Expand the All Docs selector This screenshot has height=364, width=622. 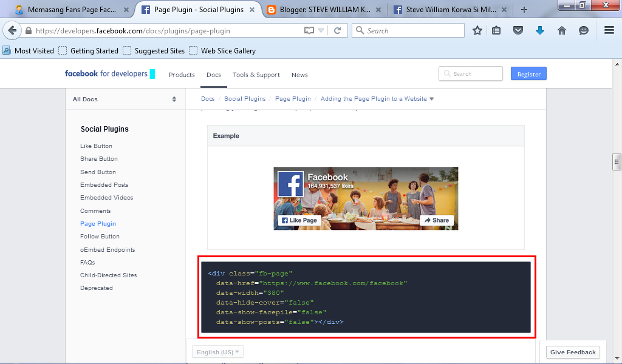coord(125,99)
